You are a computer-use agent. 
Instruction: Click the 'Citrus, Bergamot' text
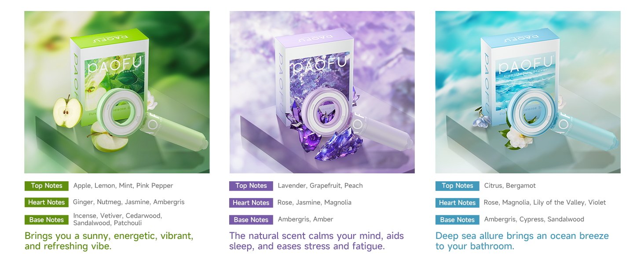510,186
